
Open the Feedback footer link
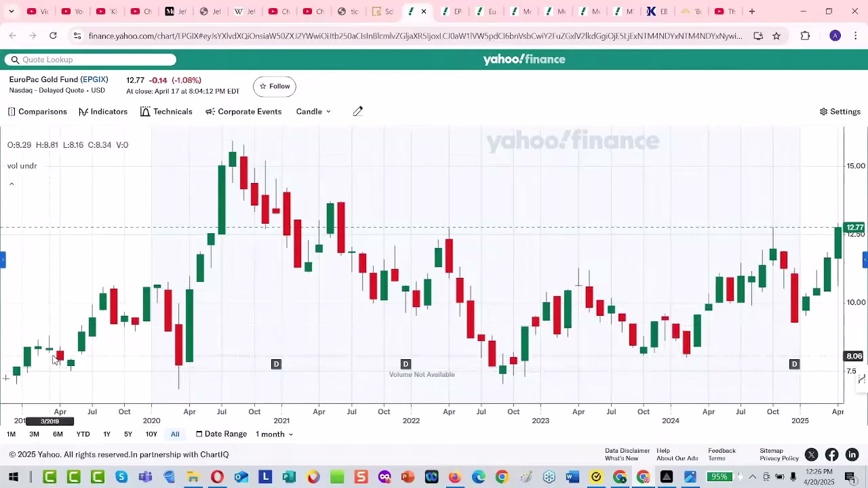722,451
